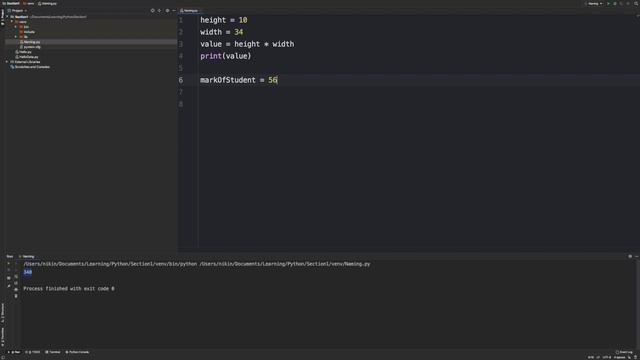The height and width of the screenshot is (360, 640).
Task: Click venv breadcrumb in navigation bar
Action: [x=29, y=3]
